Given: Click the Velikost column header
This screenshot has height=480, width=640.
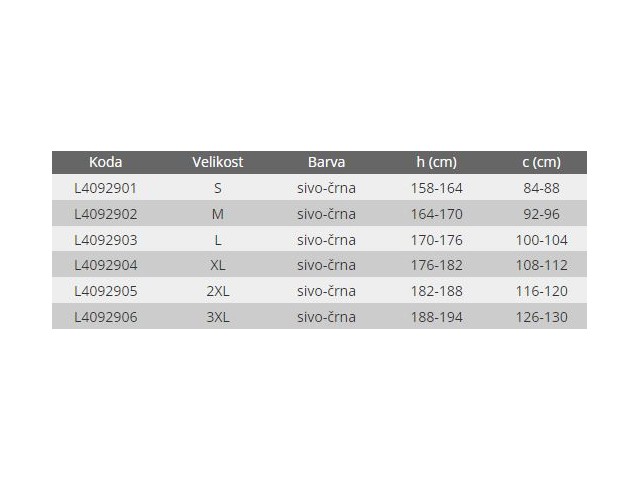Looking at the screenshot, I should (x=218, y=162).
